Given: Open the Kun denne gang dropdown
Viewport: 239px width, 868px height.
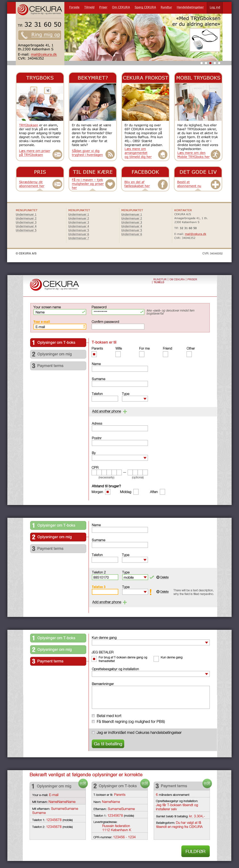Looking at the screenshot, I should [151, 643].
